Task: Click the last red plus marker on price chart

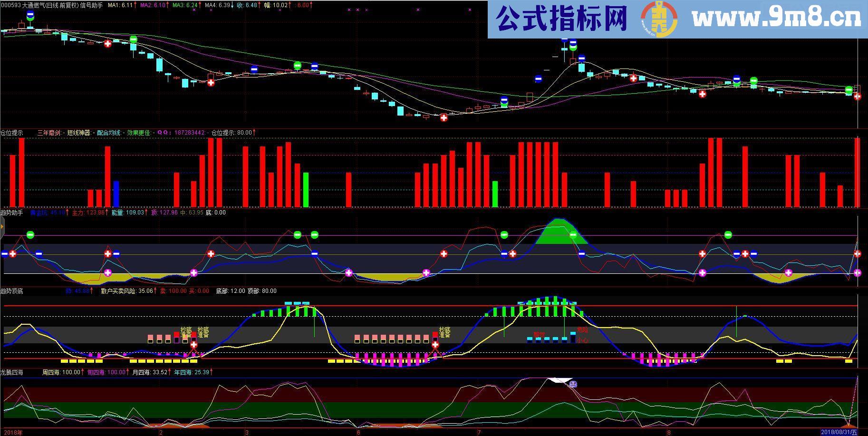Action: [x=857, y=97]
